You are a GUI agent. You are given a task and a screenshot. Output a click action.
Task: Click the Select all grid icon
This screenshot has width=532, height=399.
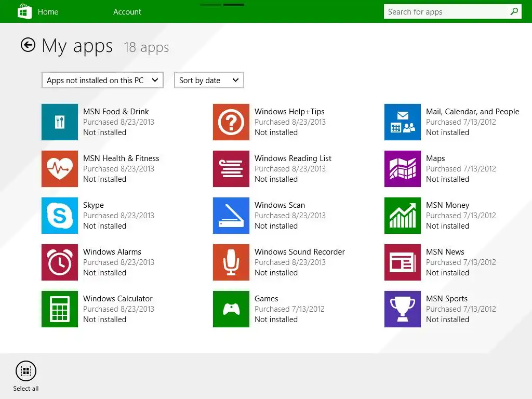click(26, 371)
